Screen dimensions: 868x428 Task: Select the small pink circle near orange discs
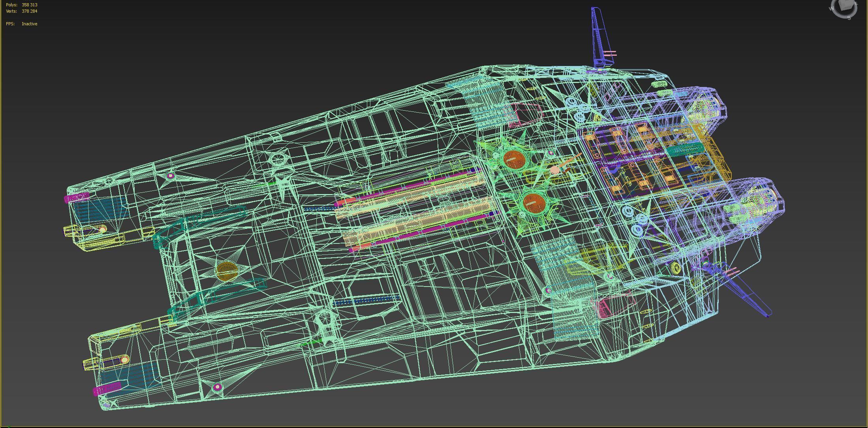tap(555, 170)
